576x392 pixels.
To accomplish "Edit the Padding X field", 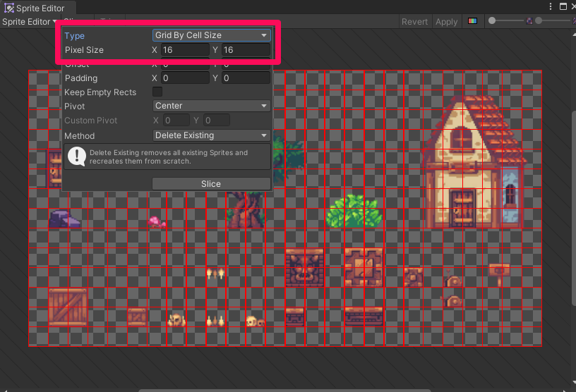I will point(185,78).
